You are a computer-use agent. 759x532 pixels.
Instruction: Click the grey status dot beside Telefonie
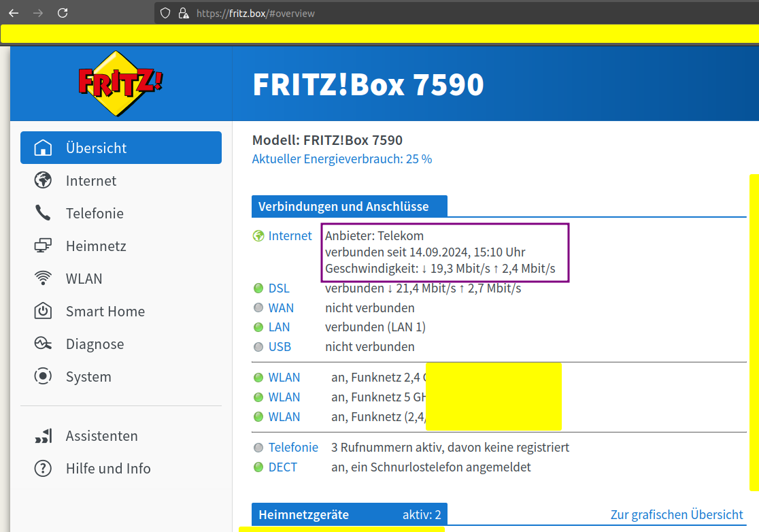coord(258,448)
